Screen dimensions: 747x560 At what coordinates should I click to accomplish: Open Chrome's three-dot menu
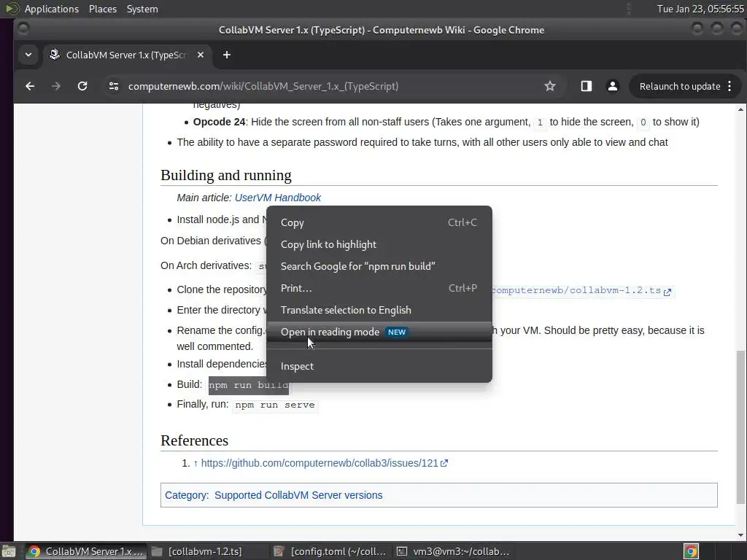pos(729,86)
